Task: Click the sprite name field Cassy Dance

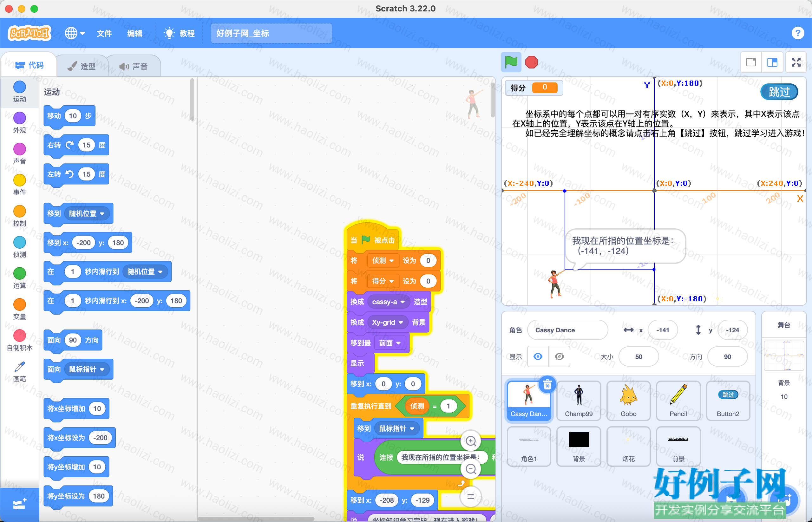Action: coord(567,330)
